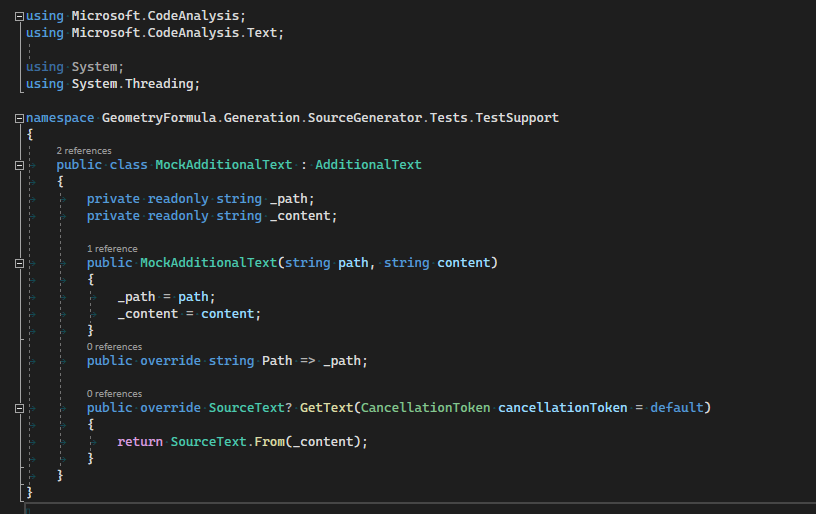
Task: Click the CancellationToken parameter type
Action: point(425,408)
